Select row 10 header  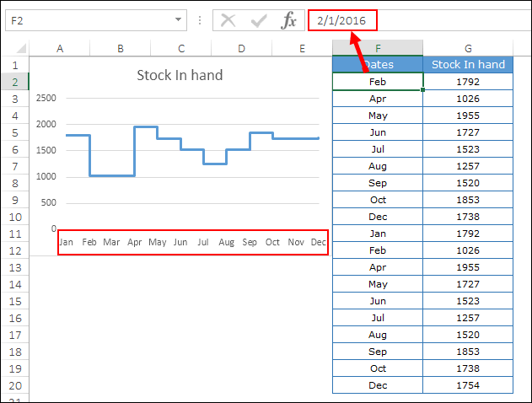pyautogui.click(x=15, y=217)
